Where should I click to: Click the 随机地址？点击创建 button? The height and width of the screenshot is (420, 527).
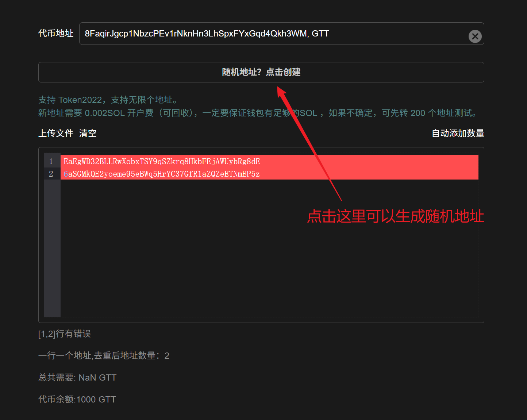click(x=261, y=72)
